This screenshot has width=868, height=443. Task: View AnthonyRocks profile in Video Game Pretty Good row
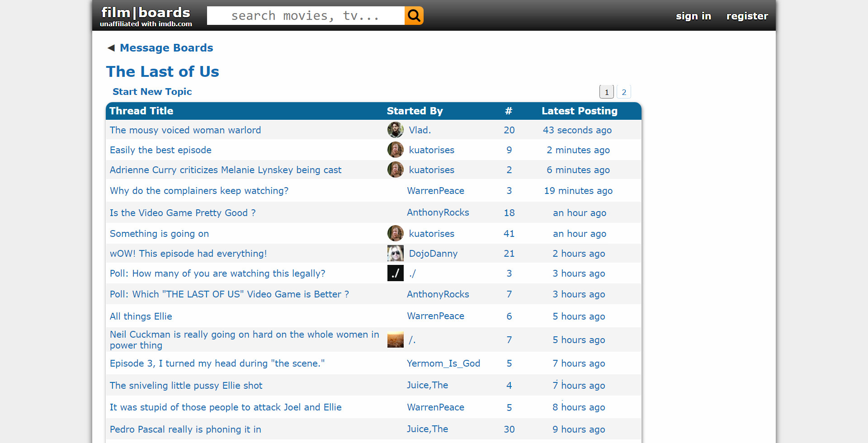pyautogui.click(x=438, y=212)
